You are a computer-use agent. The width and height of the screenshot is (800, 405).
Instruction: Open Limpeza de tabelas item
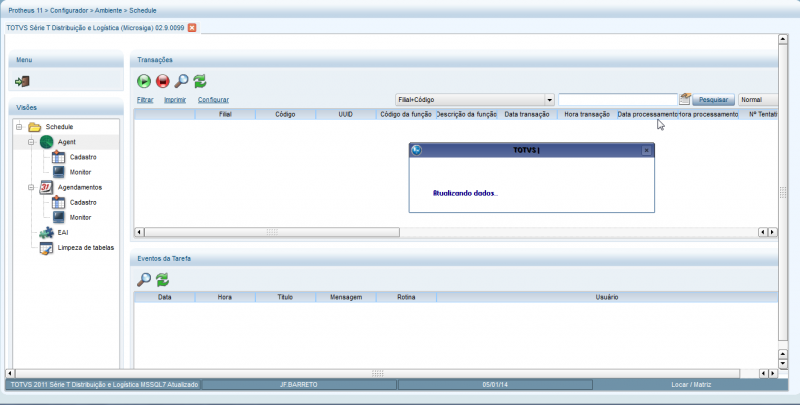[86, 248]
